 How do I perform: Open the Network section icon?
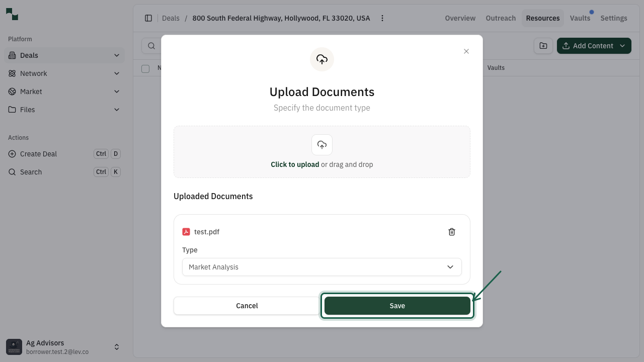[x=12, y=73]
